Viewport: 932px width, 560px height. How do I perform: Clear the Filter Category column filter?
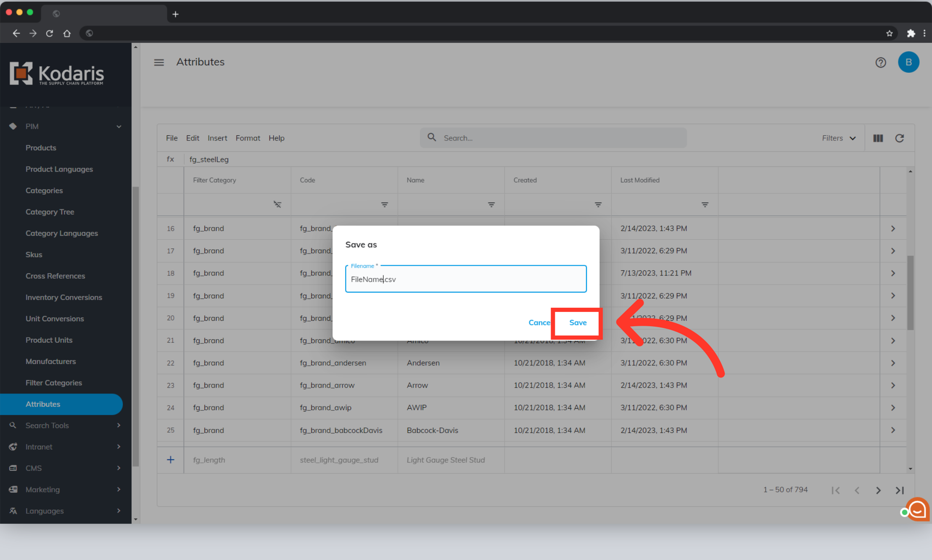277,204
